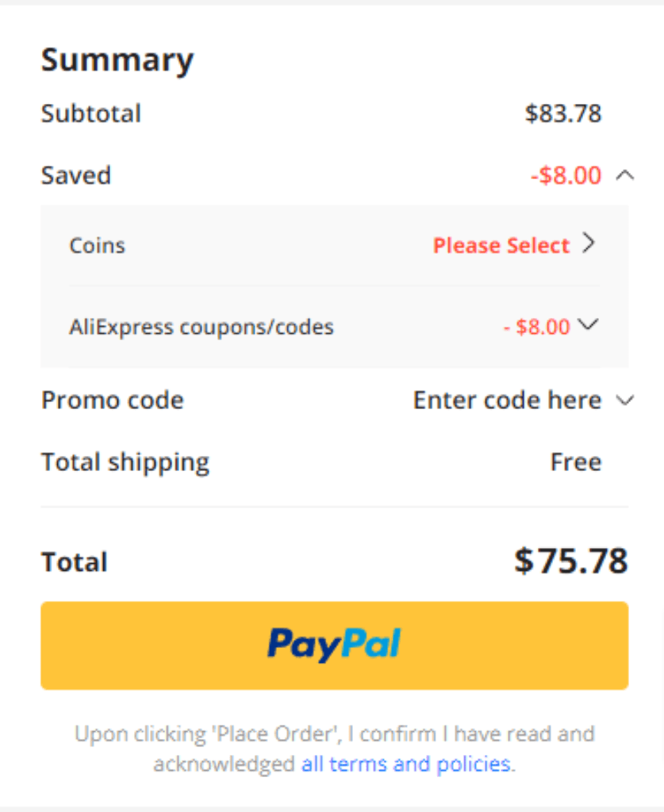664x812 pixels.
Task: Open the all terms and policies link
Action: 406,764
